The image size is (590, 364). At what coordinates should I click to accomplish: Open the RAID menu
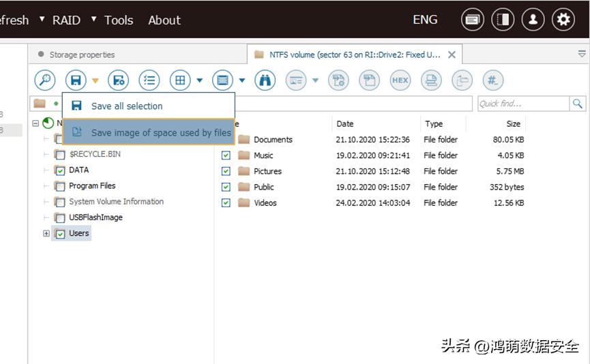[x=66, y=20]
